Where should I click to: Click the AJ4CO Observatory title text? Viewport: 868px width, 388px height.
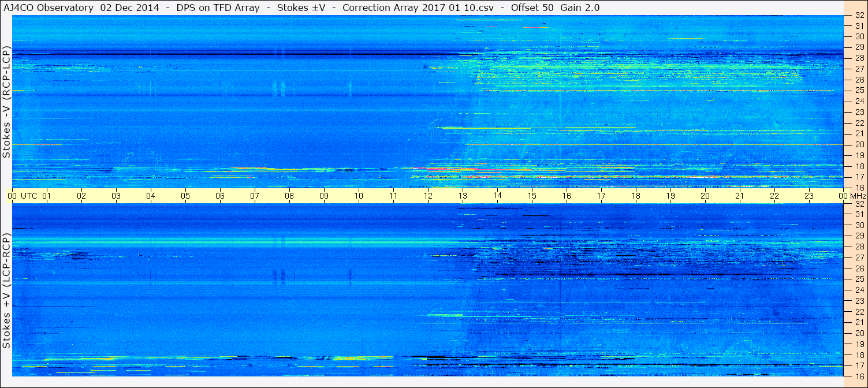[49, 8]
